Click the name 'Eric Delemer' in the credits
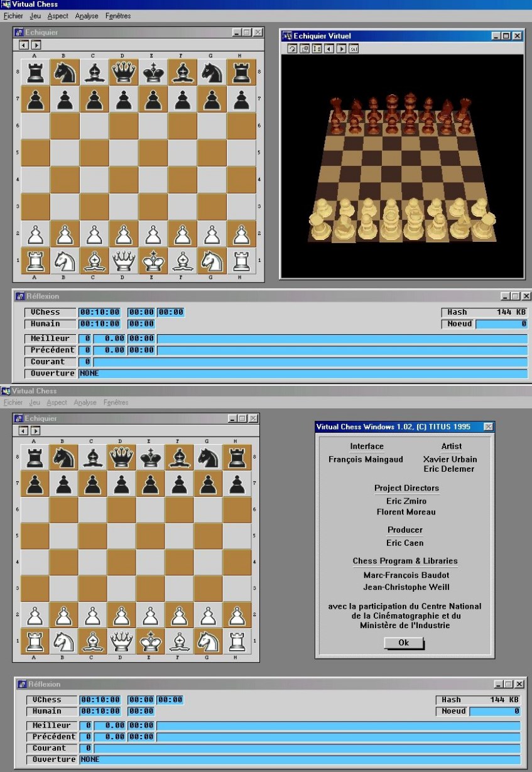The width and height of the screenshot is (532, 772). pyautogui.click(x=449, y=469)
